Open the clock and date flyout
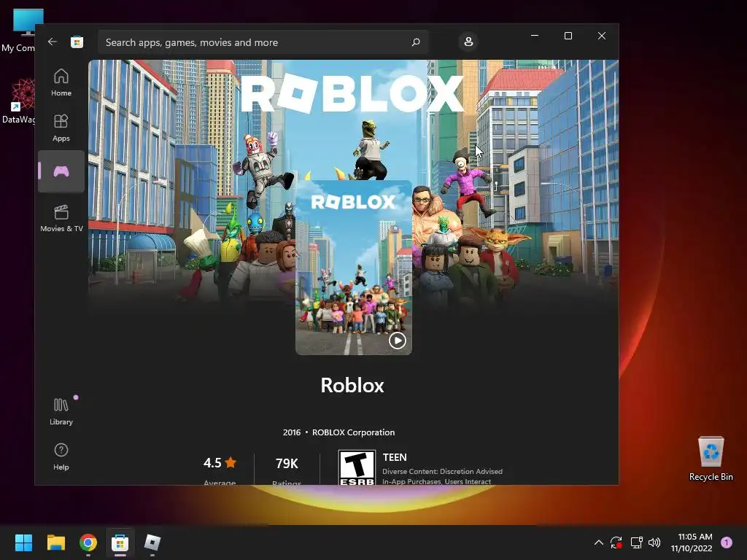This screenshot has height=560, width=747. coord(692,542)
